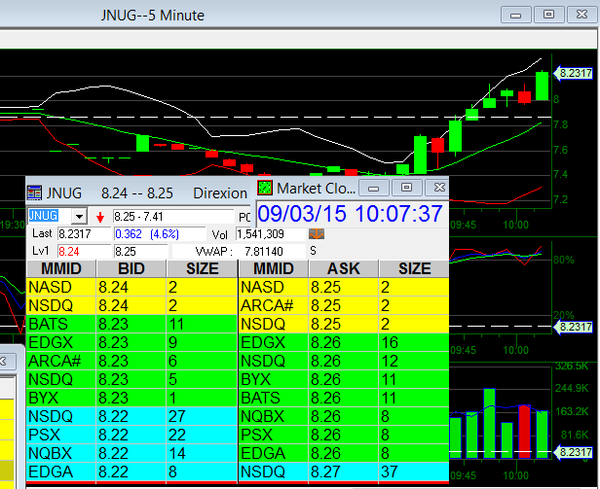
Task: Open the JNUG symbol dropdown arrow
Action: (78, 216)
